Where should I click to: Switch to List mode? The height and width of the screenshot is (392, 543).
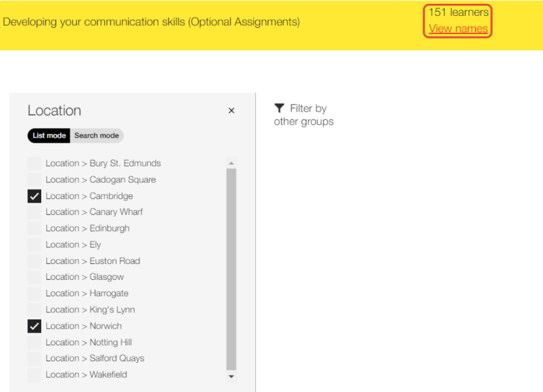49,136
